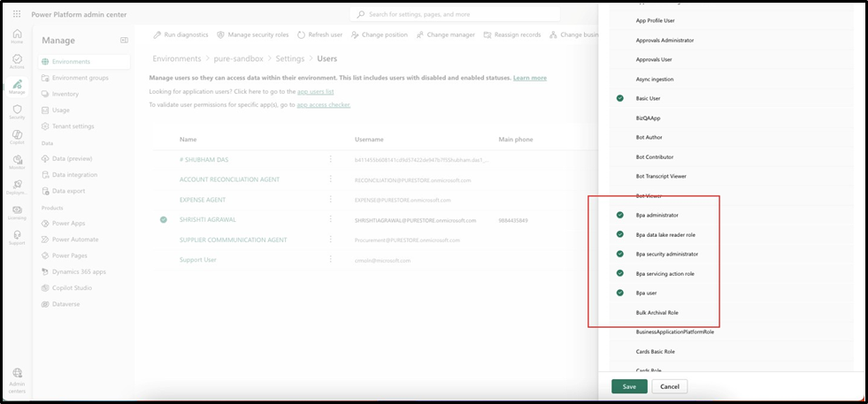Open the app launcher waffle icon
Image resolution: width=868 pixels, height=404 pixels.
(17, 14)
